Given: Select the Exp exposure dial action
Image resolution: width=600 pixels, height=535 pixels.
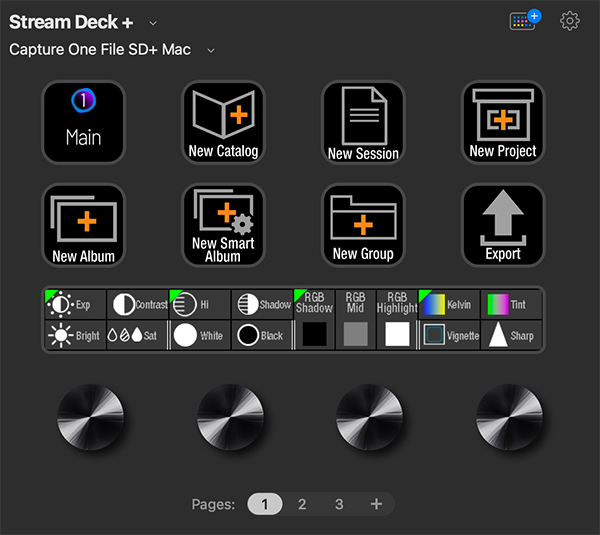Looking at the screenshot, I should click(x=75, y=304).
